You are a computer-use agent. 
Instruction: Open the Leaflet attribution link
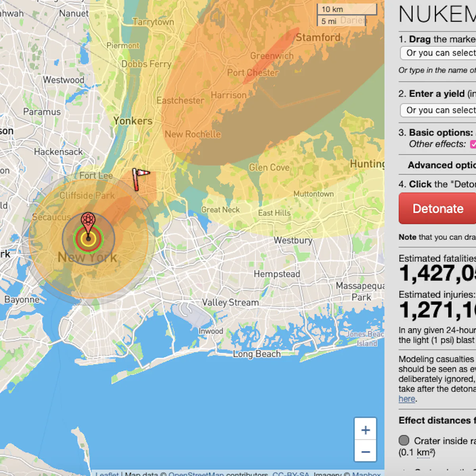click(107, 474)
